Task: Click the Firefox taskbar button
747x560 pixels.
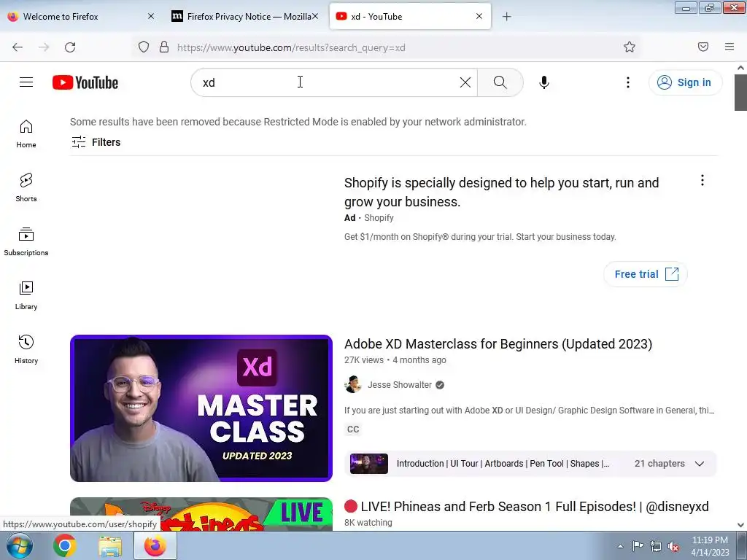Action: pos(155,545)
